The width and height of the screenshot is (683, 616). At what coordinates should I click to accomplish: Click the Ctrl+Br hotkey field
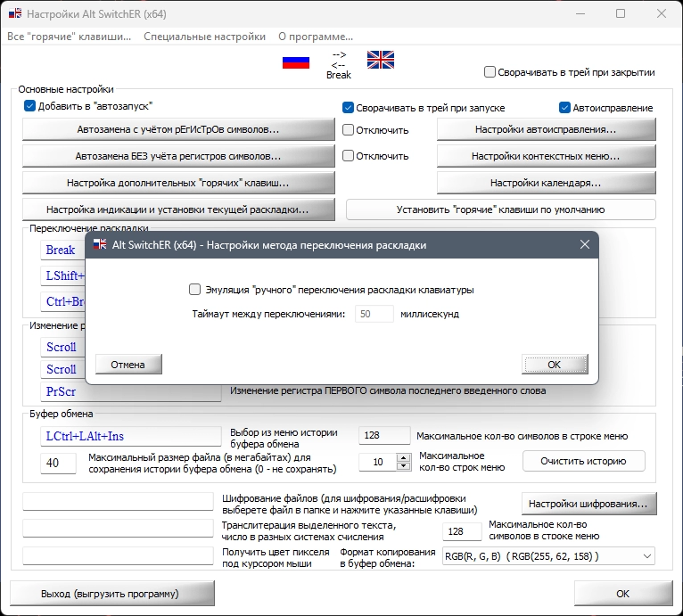[63, 301]
